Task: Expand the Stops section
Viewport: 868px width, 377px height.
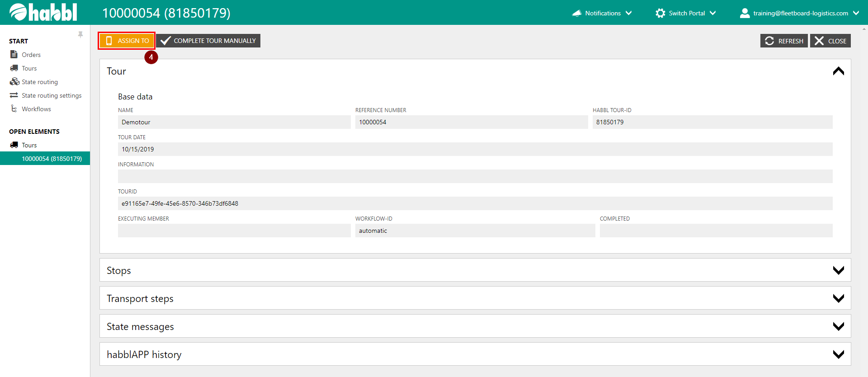Action: pos(838,270)
